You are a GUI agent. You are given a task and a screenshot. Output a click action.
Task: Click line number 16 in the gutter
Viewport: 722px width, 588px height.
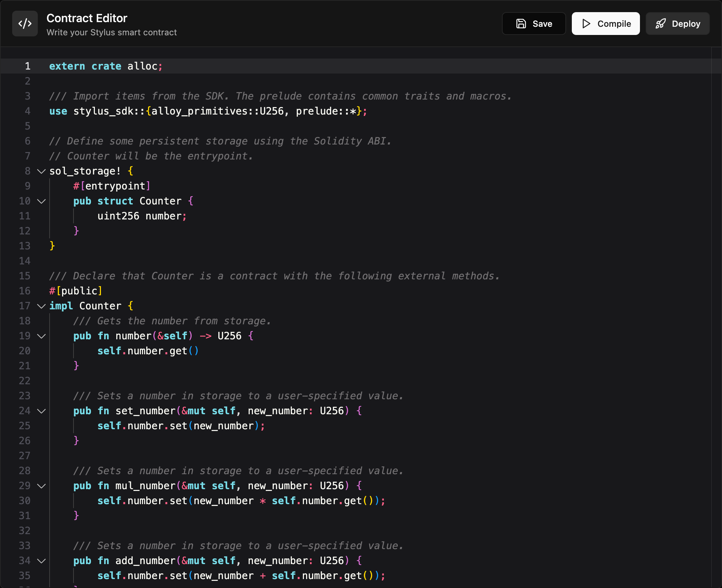25,291
